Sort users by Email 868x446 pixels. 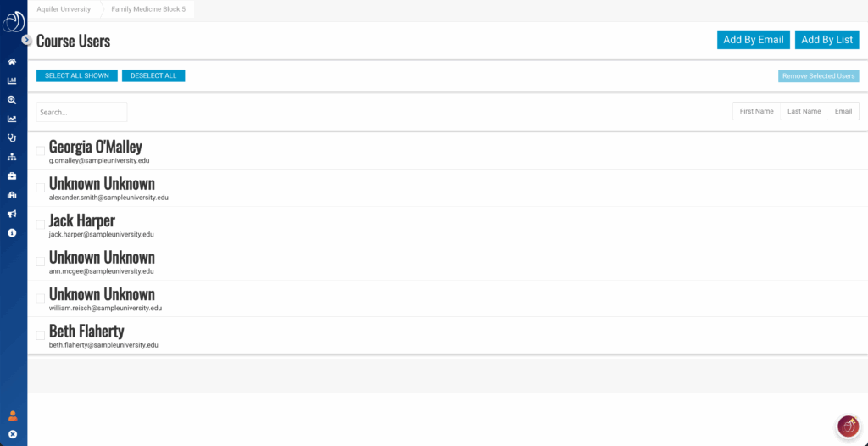pos(843,111)
